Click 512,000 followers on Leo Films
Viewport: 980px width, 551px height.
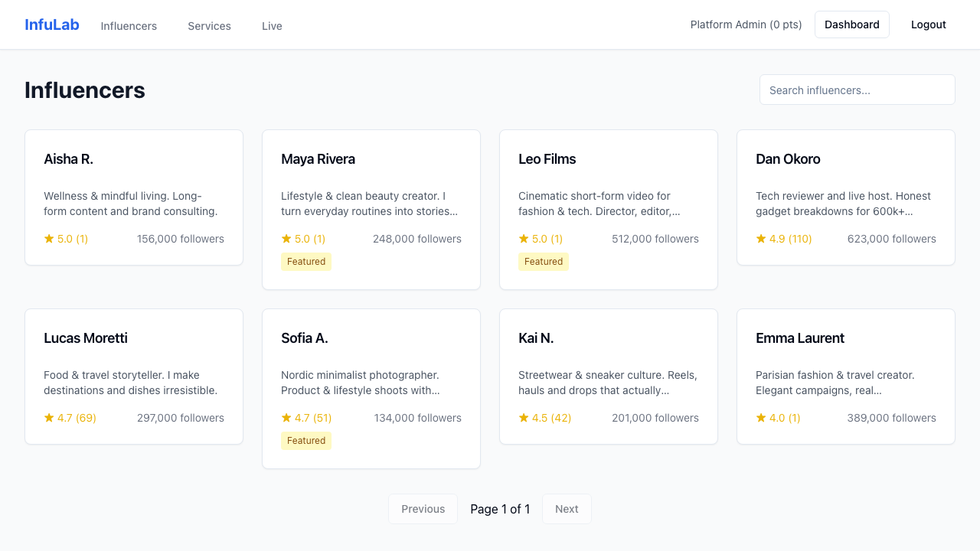[x=655, y=239]
